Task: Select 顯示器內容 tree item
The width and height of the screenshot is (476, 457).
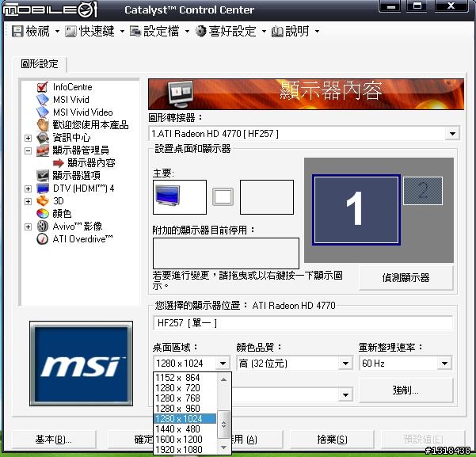Action: tap(91, 163)
